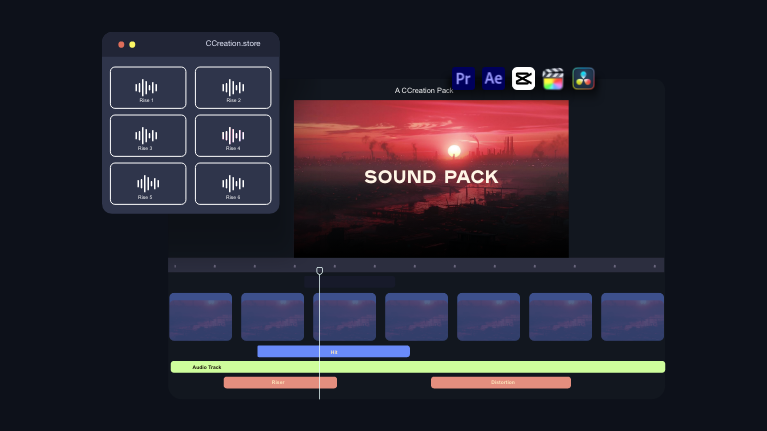This screenshot has width=767, height=431.
Task: Click the Rise 5 waveform tile
Action: (147, 184)
